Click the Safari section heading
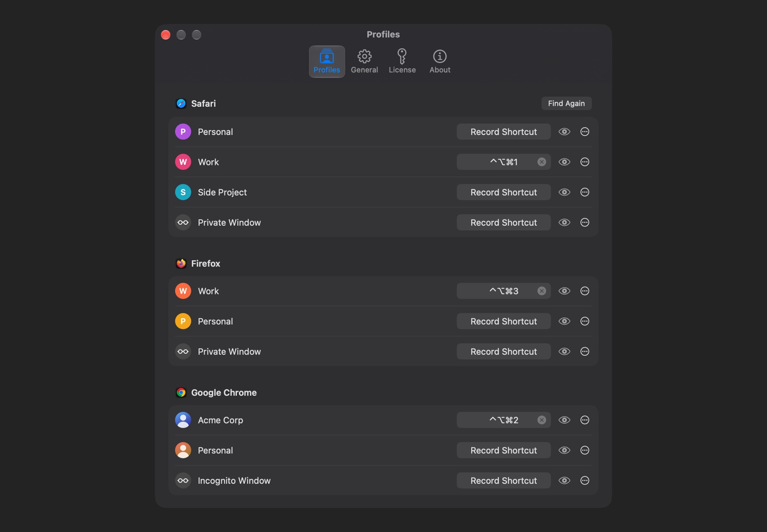Image resolution: width=767 pixels, height=532 pixels. [x=203, y=104]
